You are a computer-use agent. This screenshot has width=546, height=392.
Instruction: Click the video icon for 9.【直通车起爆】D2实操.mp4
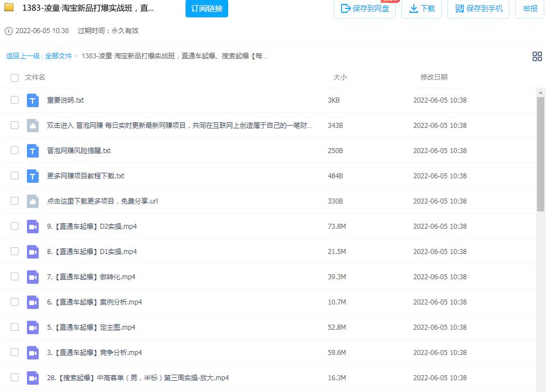pyautogui.click(x=33, y=227)
